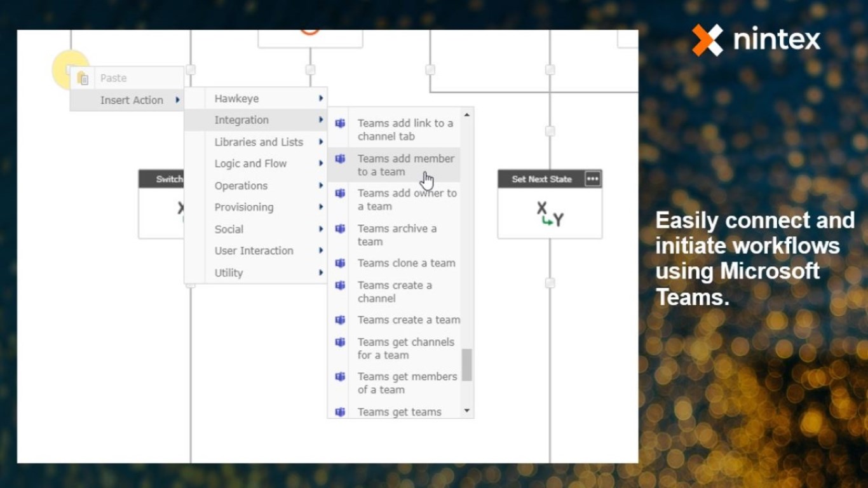This screenshot has height=488, width=868.
Task: Open the Operations category
Action: (255, 186)
